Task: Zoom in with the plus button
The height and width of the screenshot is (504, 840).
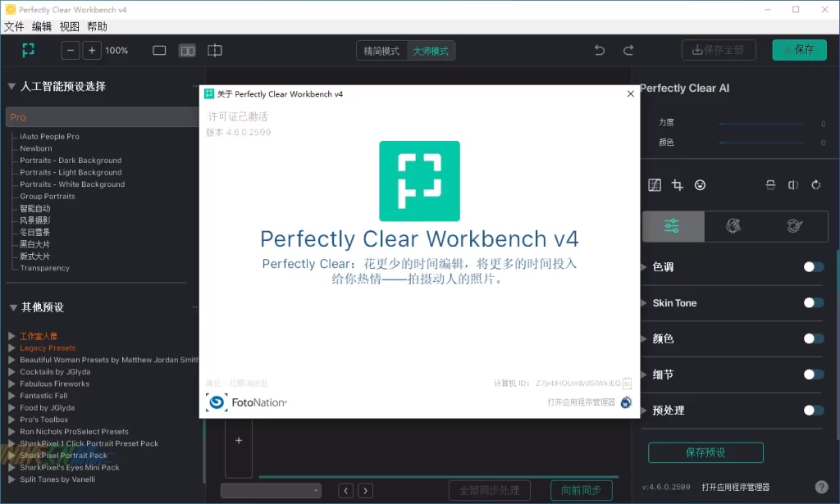Action: click(92, 51)
